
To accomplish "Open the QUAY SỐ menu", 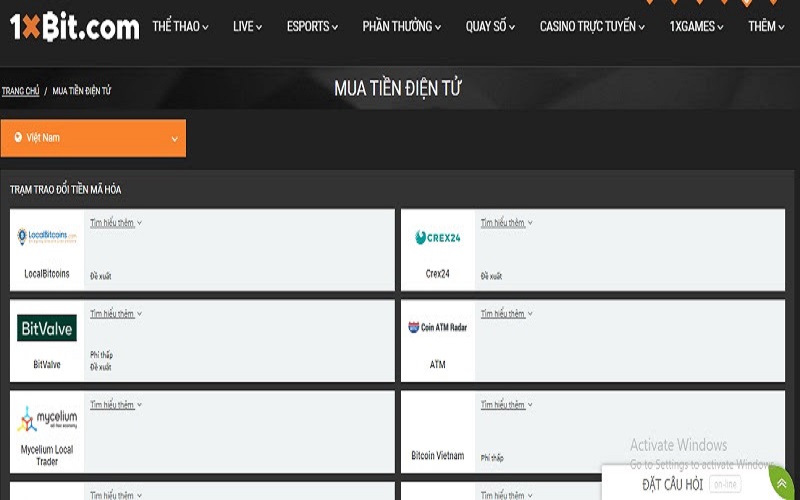I will (x=491, y=27).
